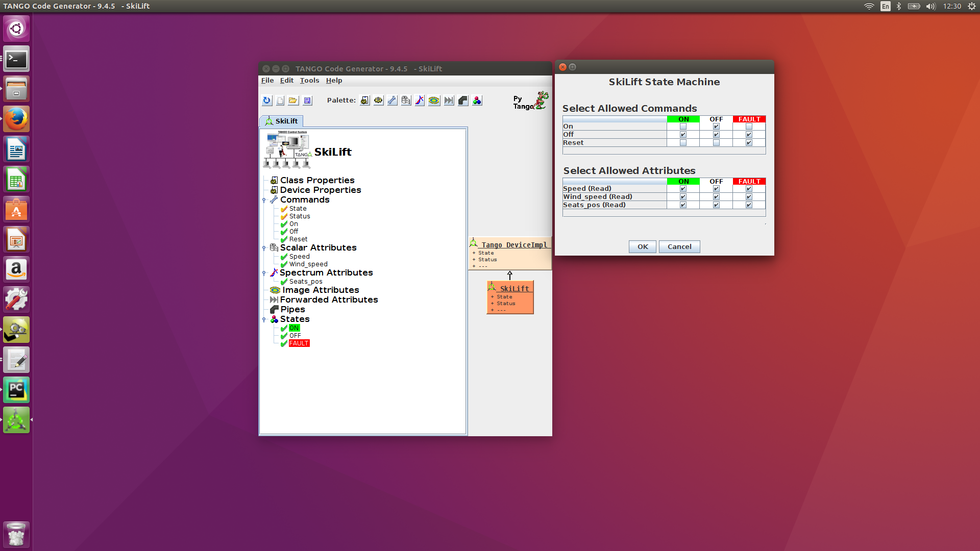This screenshot has height=551, width=980.
Task: Open Ubuntu system settings from the dock
Action: [16, 299]
